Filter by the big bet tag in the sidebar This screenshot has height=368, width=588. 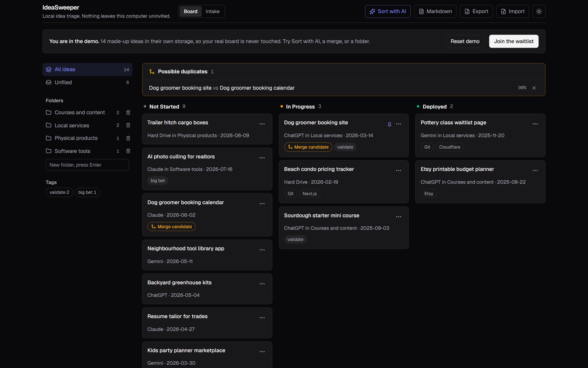[x=87, y=192]
